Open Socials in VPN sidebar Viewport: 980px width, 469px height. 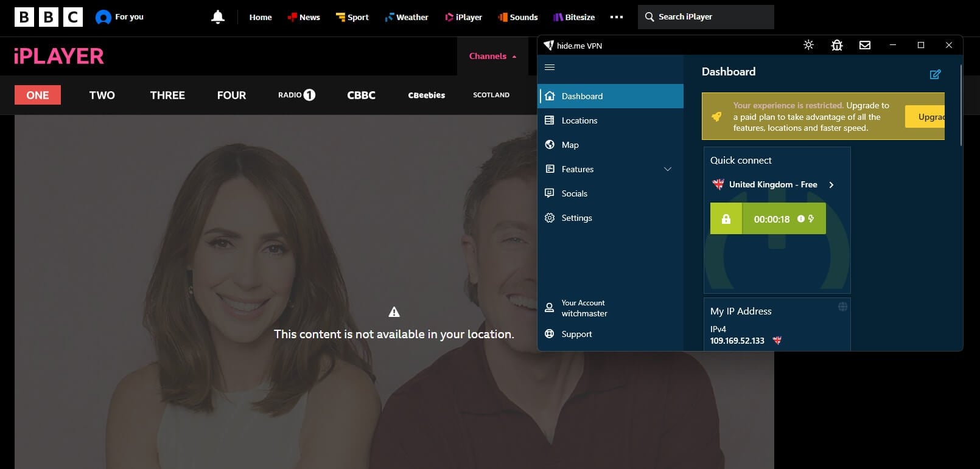pos(611,193)
